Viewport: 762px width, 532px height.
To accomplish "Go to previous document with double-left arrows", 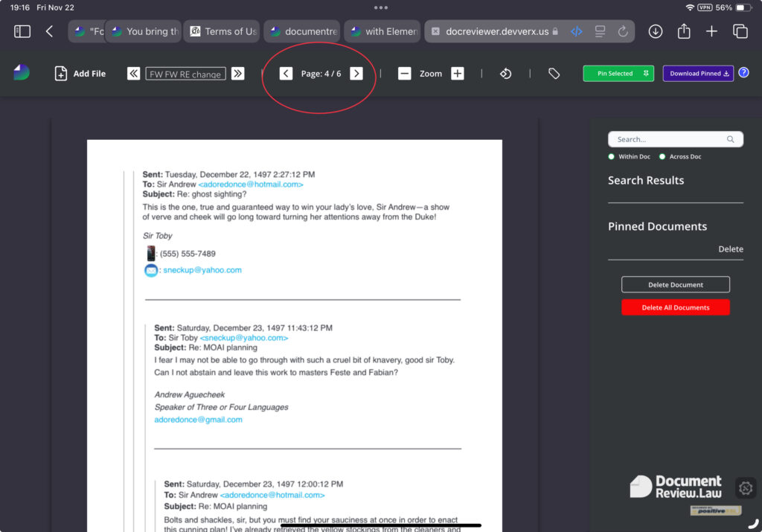I will click(133, 74).
